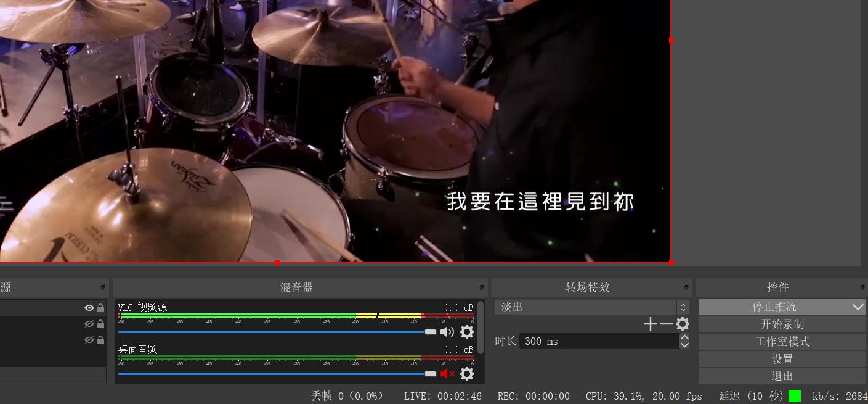The image size is (868, 404).
Task: Mute the VLC 视频源 speaker icon
Action: [x=447, y=332]
